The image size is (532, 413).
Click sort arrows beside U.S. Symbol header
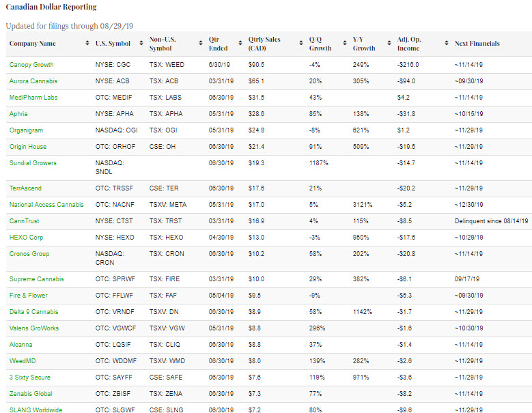point(142,44)
